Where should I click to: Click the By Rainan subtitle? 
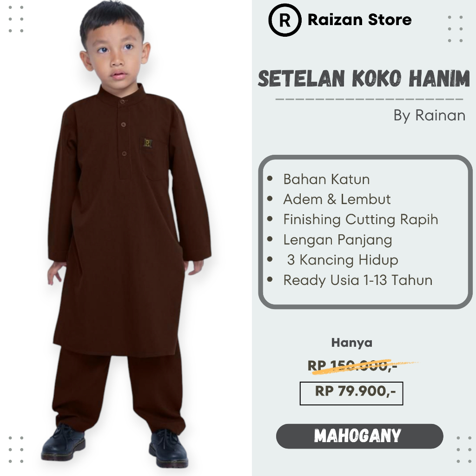click(x=429, y=116)
